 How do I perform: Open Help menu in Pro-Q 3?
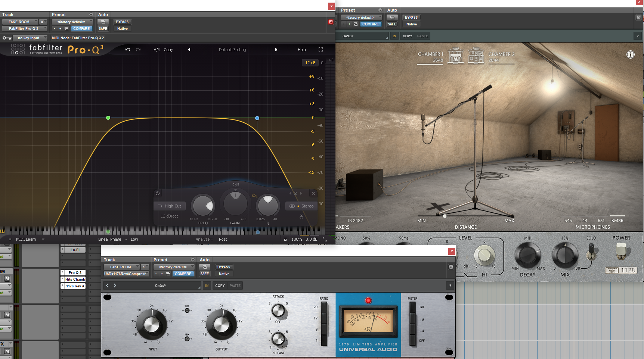coord(302,50)
